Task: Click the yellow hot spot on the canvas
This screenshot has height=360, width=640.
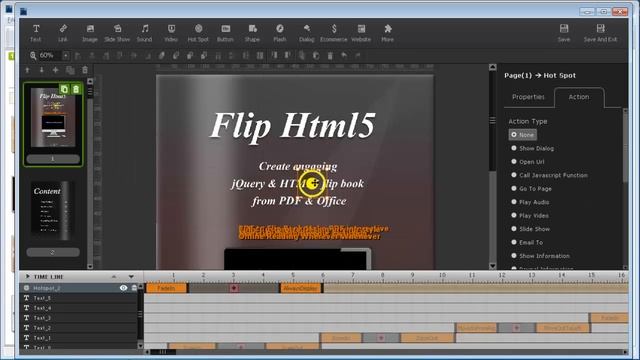Action: click(x=312, y=184)
